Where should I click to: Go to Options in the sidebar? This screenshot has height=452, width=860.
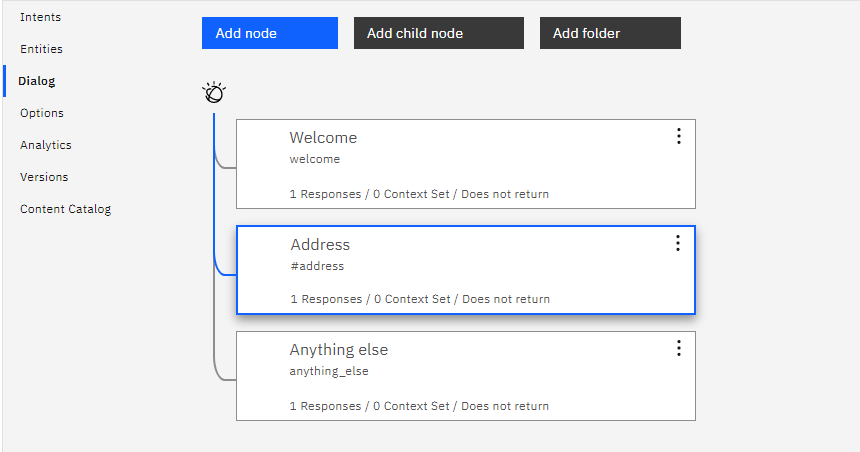[x=42, y=113]
